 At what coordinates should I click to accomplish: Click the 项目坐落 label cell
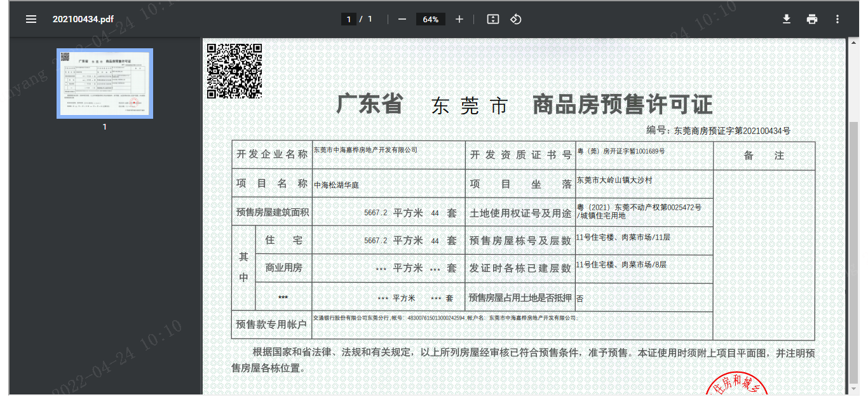[x=520, y=184]
